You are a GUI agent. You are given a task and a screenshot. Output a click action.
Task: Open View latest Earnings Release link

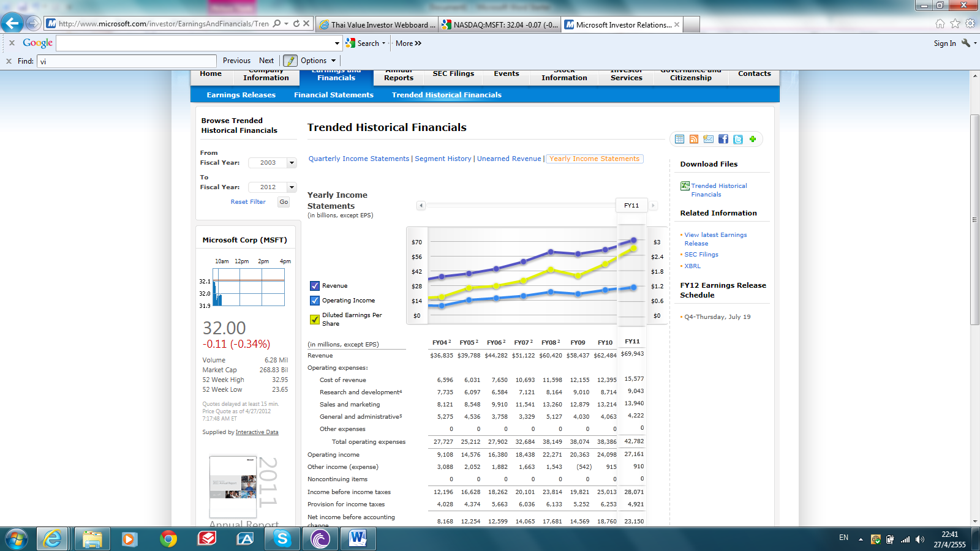coord(715,239)
